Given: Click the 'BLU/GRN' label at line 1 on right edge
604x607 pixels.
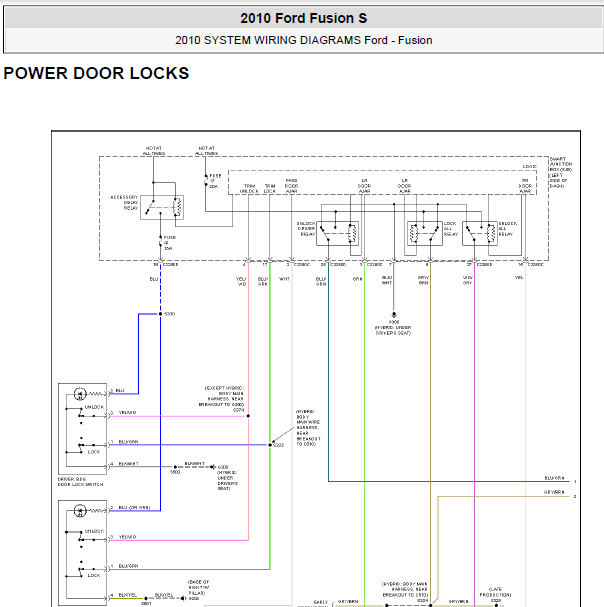Looking at the screenshot, I should click(554, 478).
